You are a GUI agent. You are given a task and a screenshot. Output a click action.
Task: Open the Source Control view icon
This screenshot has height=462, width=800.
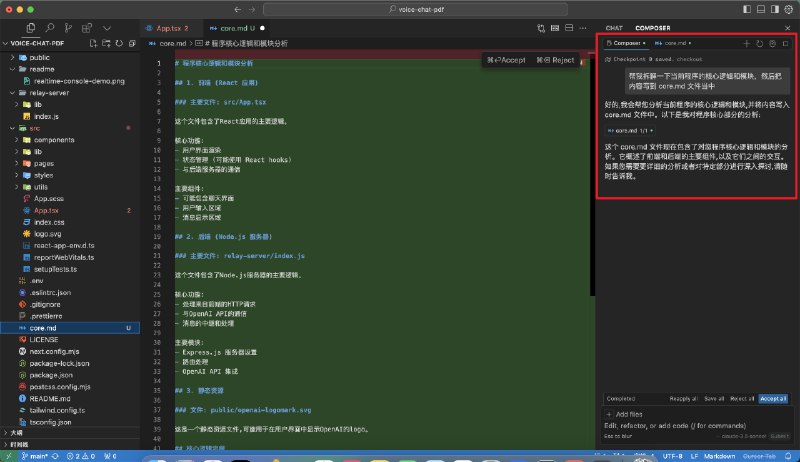(x=68, y=28)
